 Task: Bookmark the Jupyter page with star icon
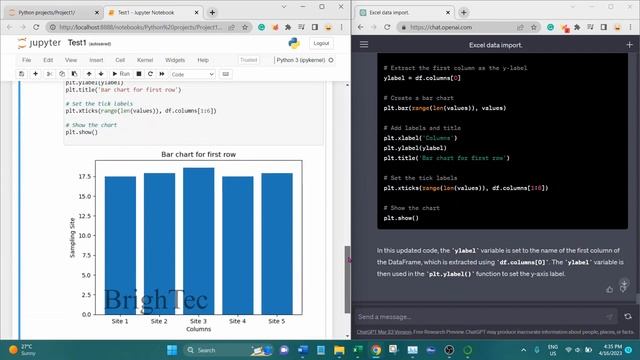click(245, 27)
